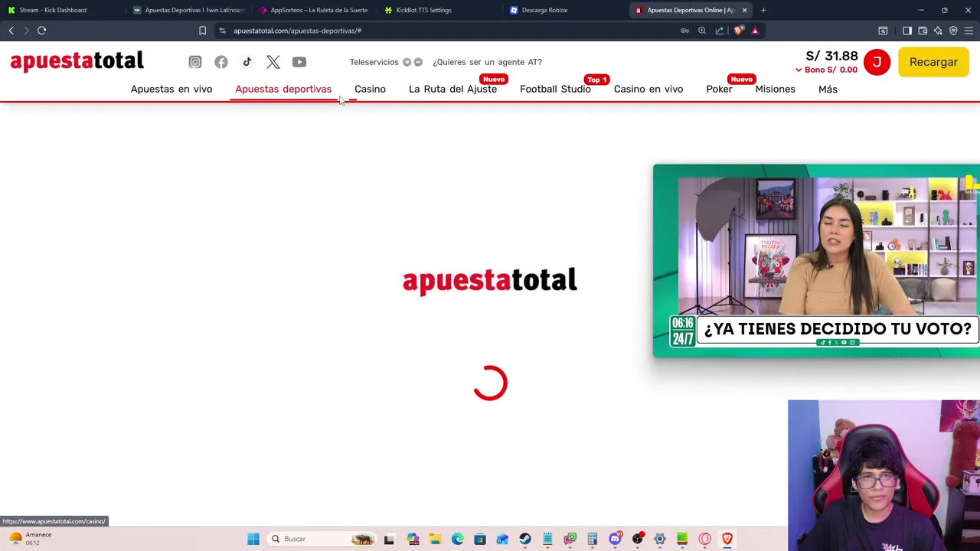Click the floating news video thumbnail
This screenshot has height=551, width=980.
click(x=816, y=261)
